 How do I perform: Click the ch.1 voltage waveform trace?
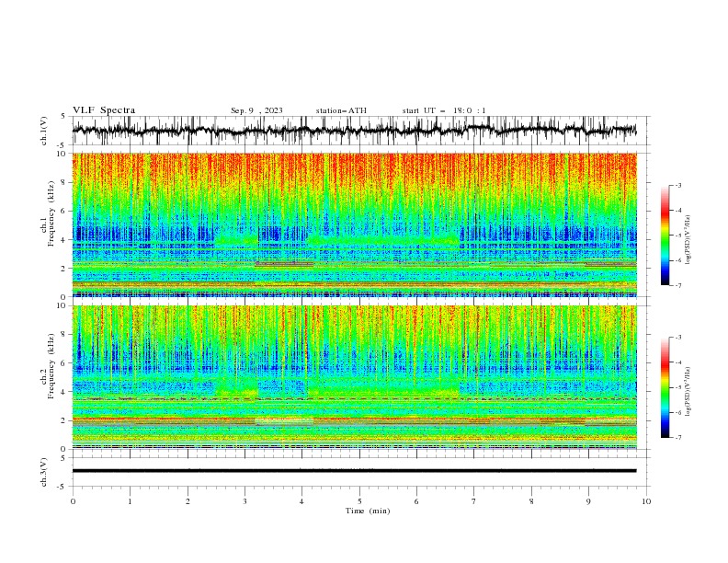(x=354, y=130)
